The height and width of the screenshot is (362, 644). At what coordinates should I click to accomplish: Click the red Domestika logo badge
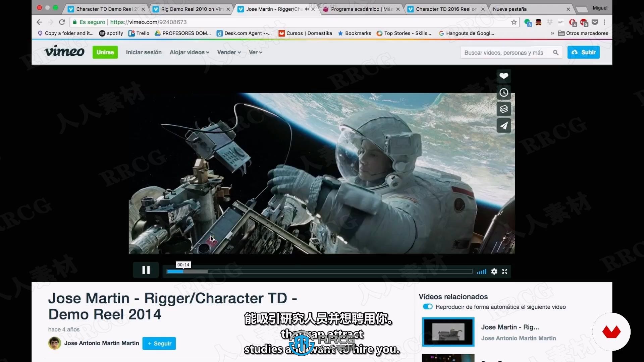[x=611, y=332]
